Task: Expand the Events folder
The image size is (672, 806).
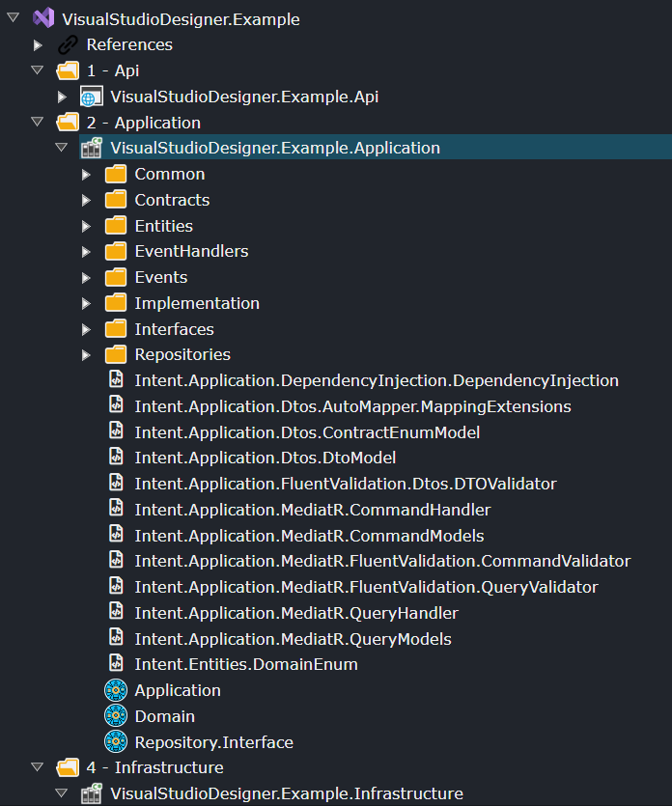Action: [x=86, y=278]
